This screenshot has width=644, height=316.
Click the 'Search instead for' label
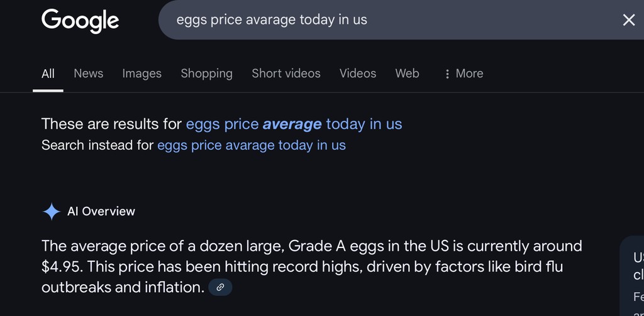[x=97, y=145]
